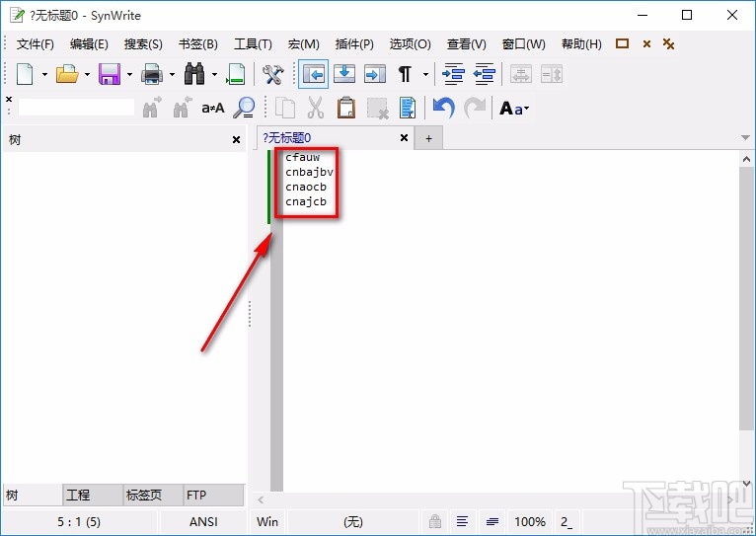Click the unindent lines icon
This screenshot has width=756, height=536.
click(x=485, y=74)
